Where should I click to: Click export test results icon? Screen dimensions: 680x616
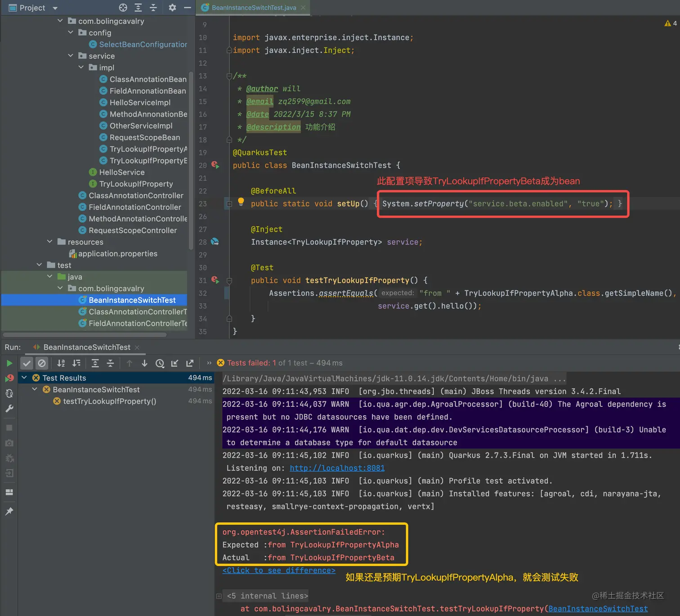190,363
